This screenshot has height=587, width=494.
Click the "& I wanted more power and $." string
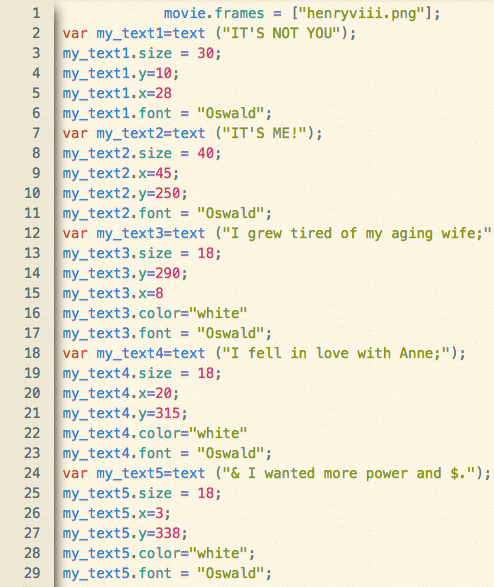(349, 474)
